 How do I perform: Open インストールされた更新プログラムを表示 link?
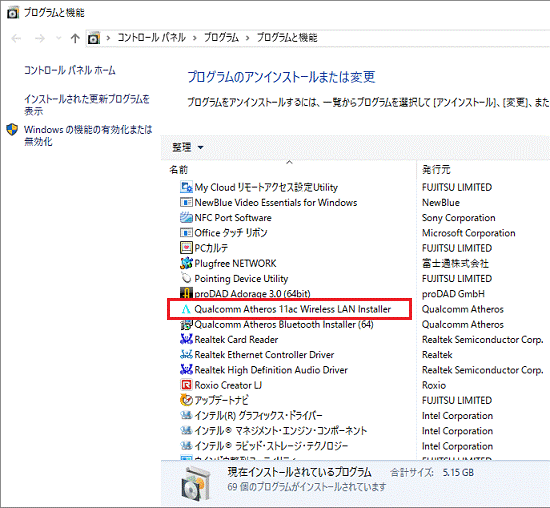(87, 105)
